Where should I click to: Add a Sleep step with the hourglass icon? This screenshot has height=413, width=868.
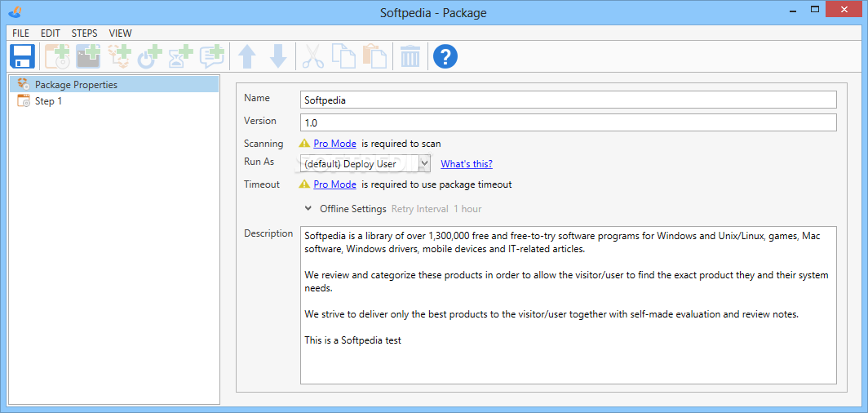[181, 56]
